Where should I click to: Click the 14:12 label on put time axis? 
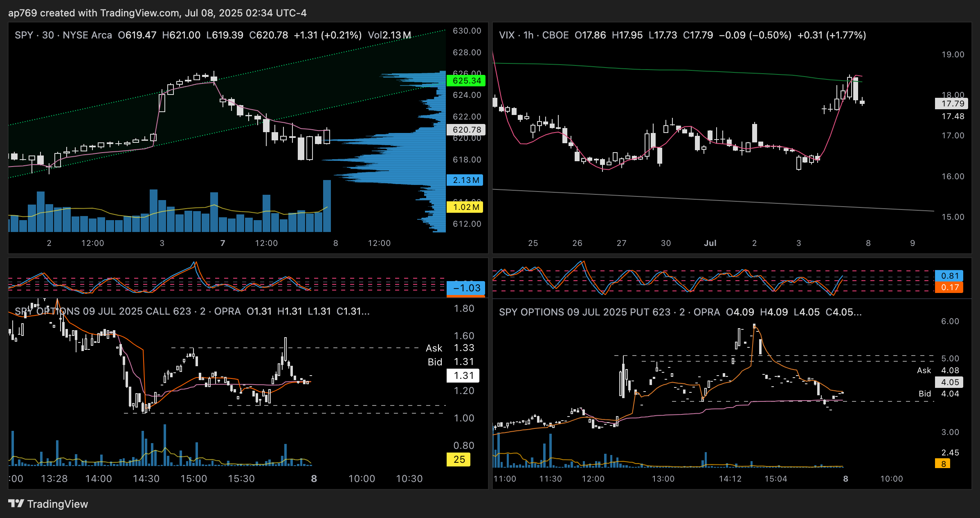730,479
